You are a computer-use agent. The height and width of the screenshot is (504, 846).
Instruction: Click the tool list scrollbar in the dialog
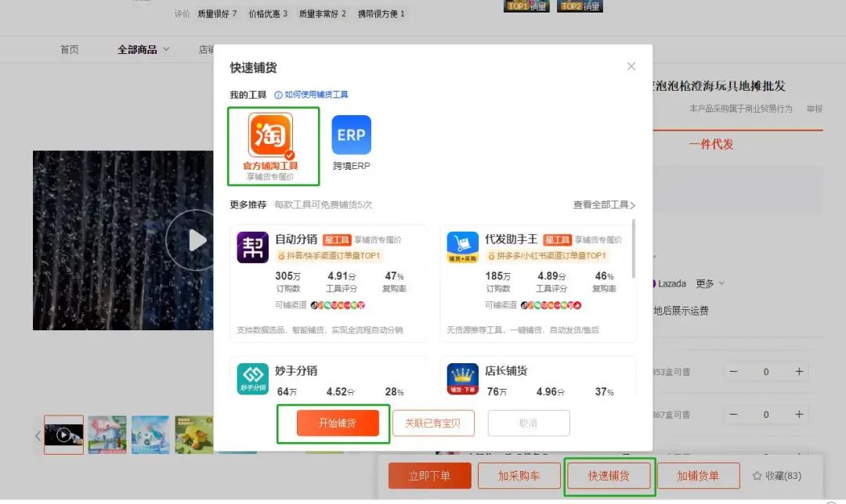click(634, 249)
